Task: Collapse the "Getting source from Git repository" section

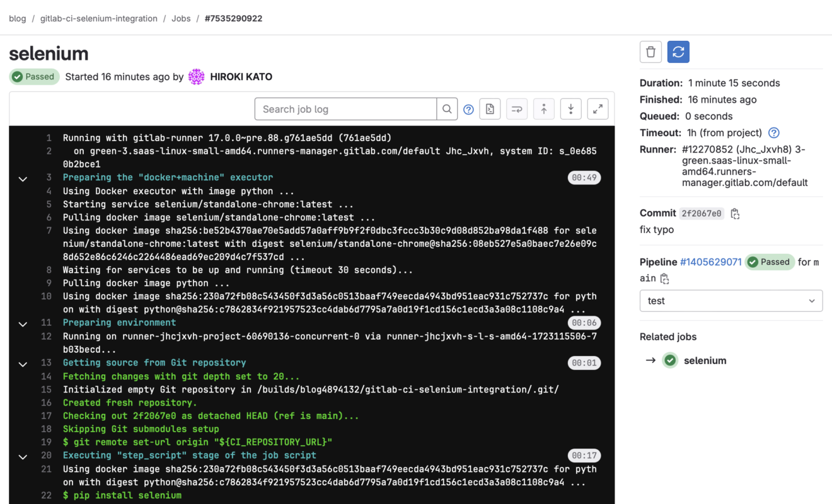Action: coord(23,364)
